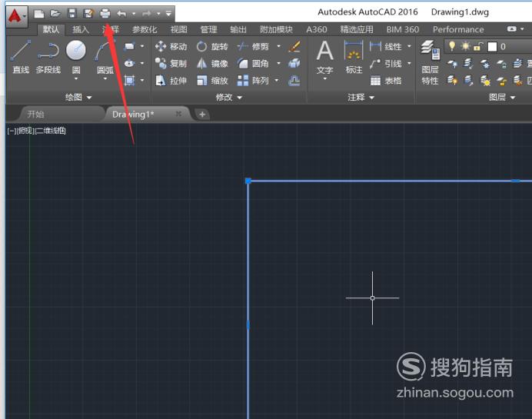Click the Plot printer icon

coord(105,14)
